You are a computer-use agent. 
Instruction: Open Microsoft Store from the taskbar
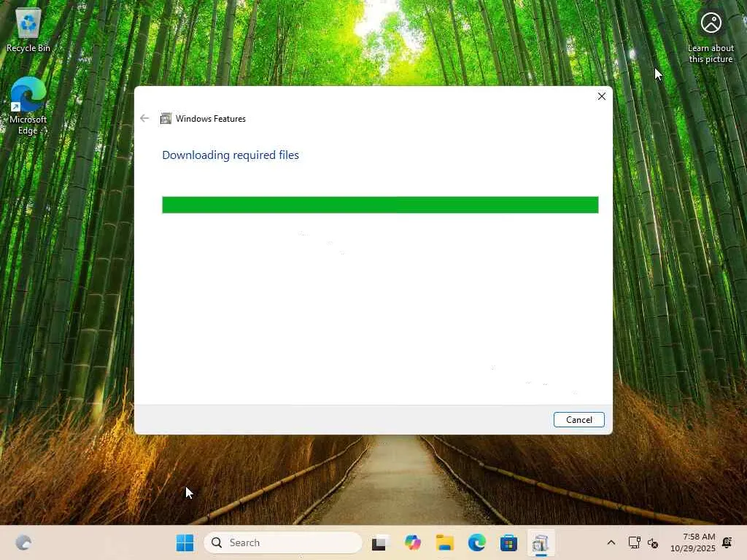(508, 542)
